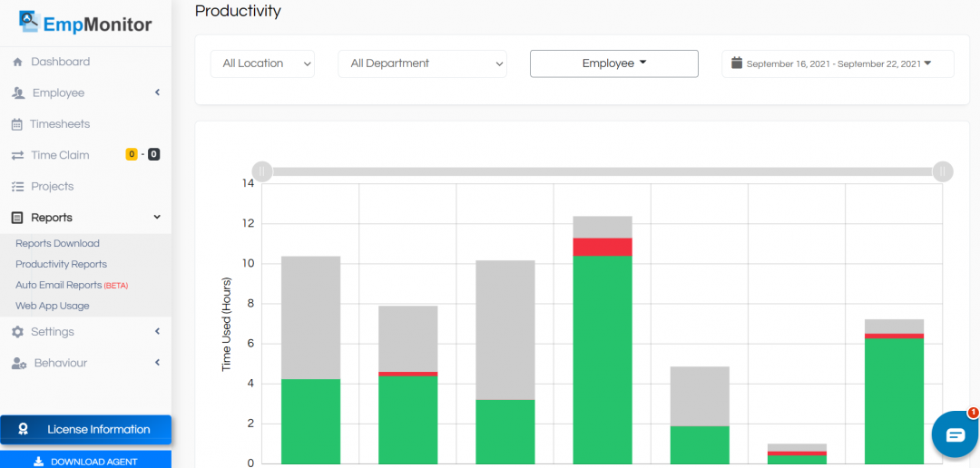Viewport: 980px width, 468px height.
Task: Open the Employee selector dropdown
Action: coord(613,63)
